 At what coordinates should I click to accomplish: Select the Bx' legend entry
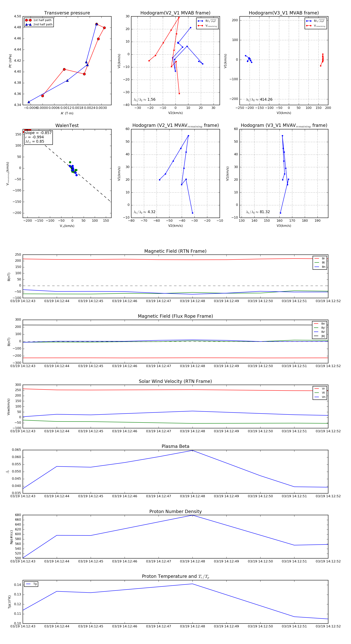coord(320,324)
